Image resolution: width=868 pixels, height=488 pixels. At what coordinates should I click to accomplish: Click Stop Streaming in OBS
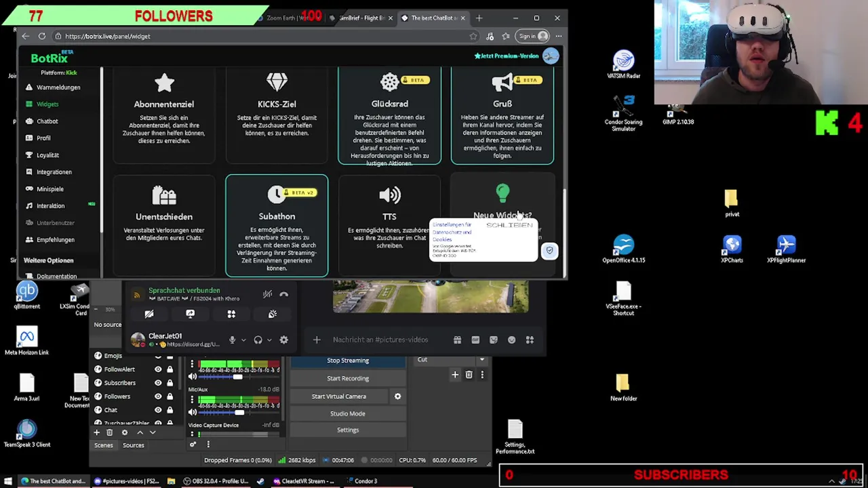pos(348,361)
